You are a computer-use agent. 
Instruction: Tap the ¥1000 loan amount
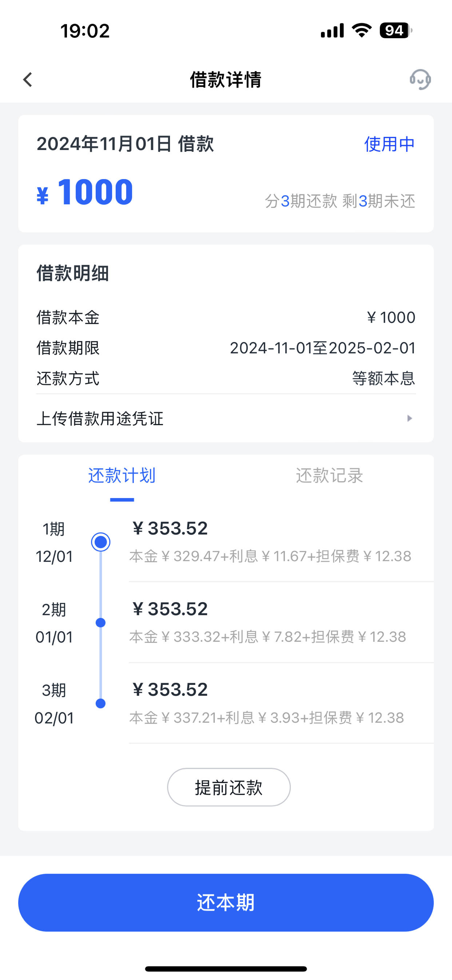(x=85, y=192)
